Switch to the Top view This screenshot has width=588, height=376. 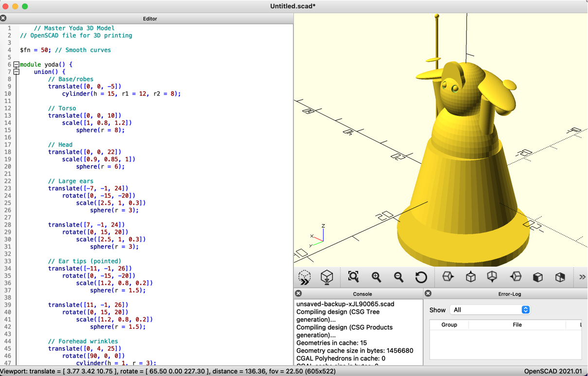coord(470,277)
